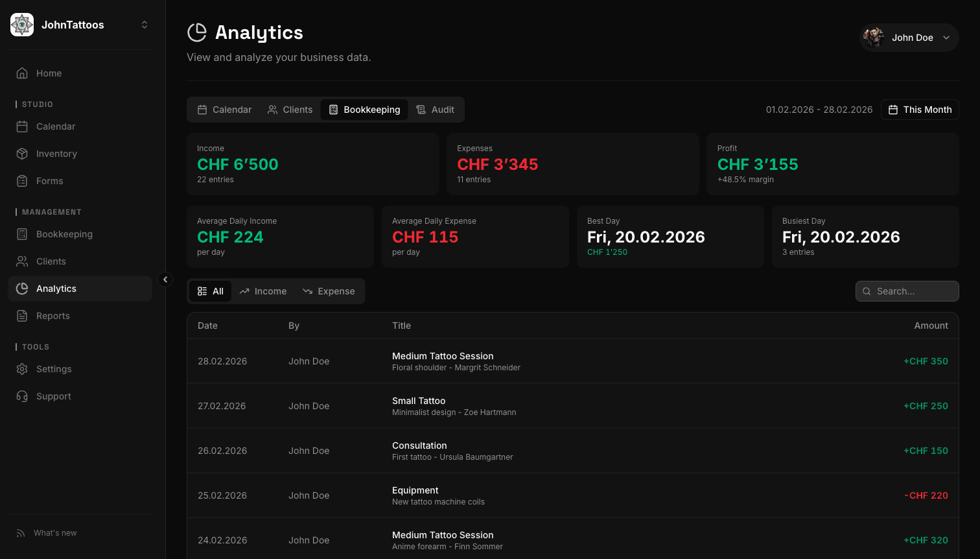This screenshot has width=980, height=559.
Task: Click the Home icon at the top
Action: click(x=22, y=73)
